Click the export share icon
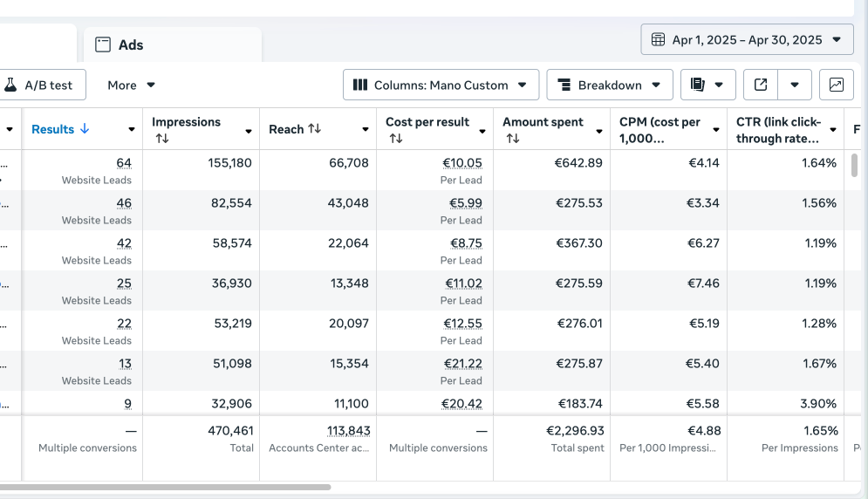This screenshot has width=868, height=499. [761, 85]
